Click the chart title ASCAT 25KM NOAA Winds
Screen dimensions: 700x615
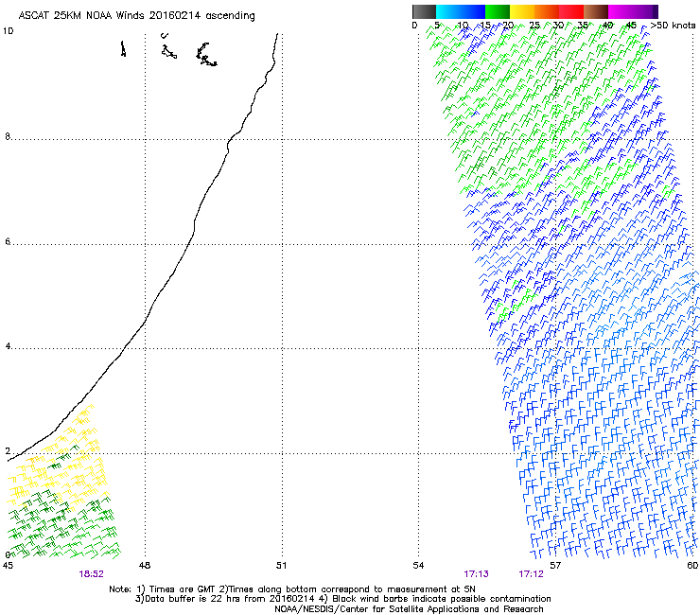coord(136,16)
